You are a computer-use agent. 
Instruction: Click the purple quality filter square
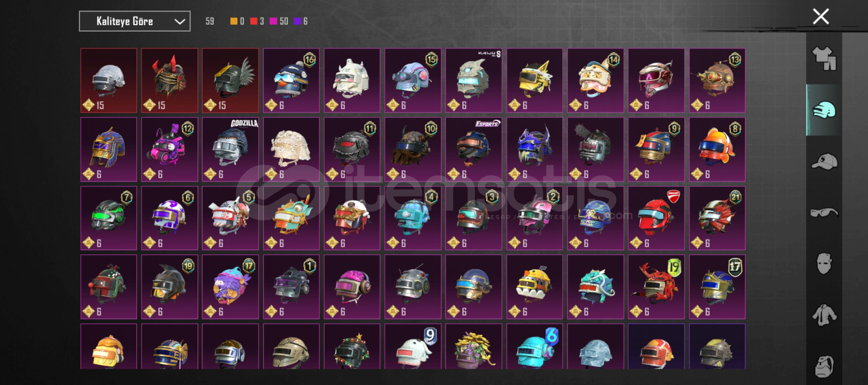(297, 21)
